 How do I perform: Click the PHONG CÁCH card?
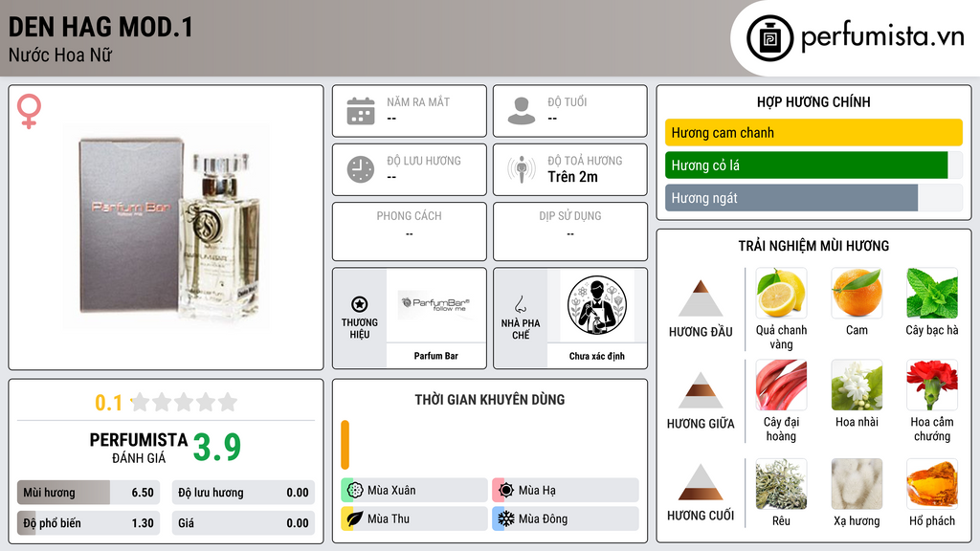(410, 231)
